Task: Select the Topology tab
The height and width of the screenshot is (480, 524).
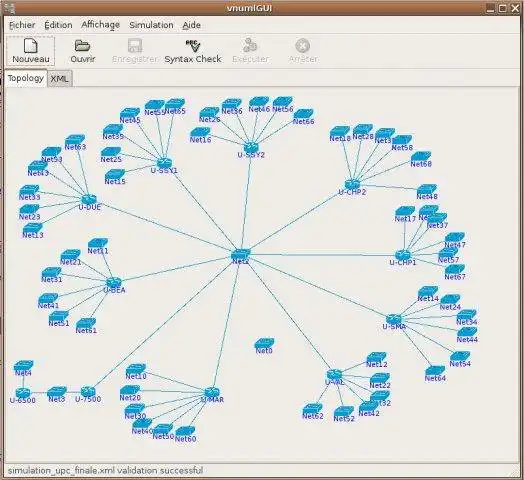Action: pyautogui.click(x=26, y=78)
